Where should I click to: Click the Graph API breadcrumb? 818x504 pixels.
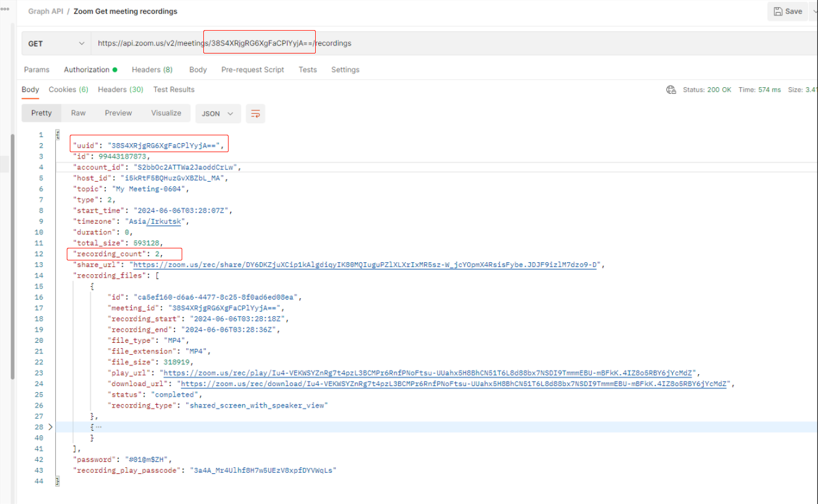click(x=45, y=11)
